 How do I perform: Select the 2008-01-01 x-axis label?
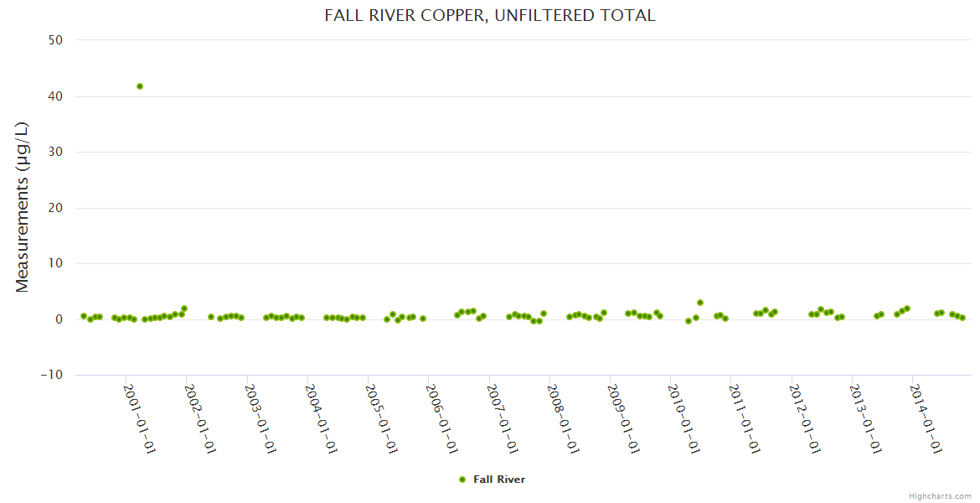click(563, 417)
